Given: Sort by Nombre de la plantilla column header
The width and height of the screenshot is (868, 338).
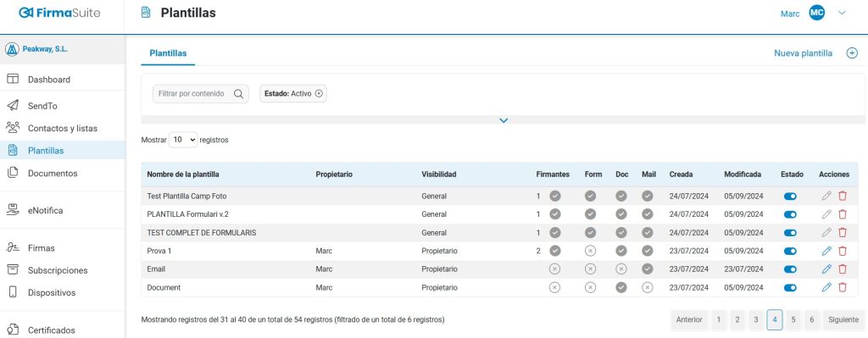Looking at the screenshot, I should click(183, 175).
